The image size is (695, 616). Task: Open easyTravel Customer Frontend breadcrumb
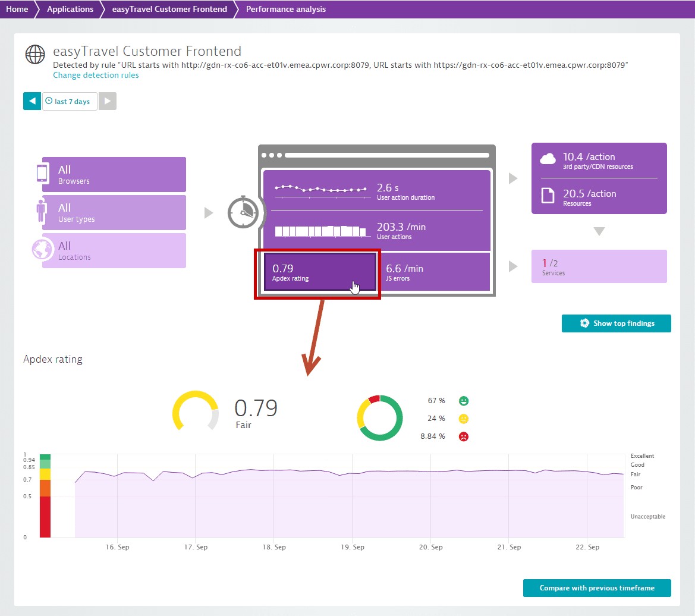169,10
